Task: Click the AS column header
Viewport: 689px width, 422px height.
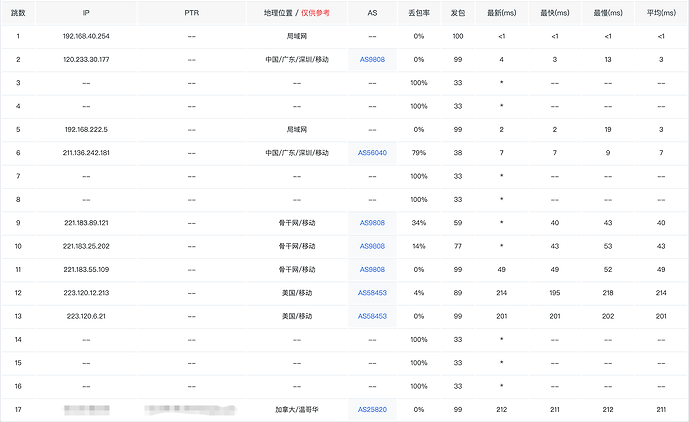Action: pos(372,13)
